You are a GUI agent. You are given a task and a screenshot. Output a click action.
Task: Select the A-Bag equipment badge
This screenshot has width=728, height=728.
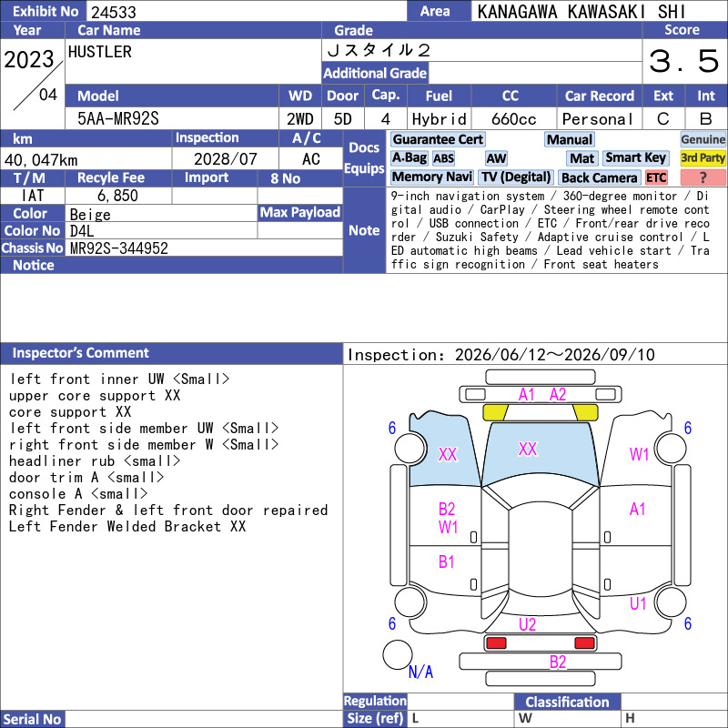click(x=409, y=157)
